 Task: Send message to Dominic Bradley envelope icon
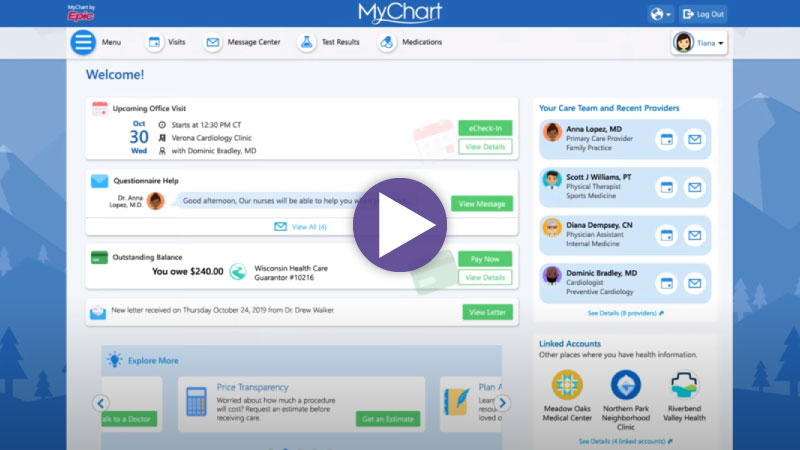click(x=694, y=283)
